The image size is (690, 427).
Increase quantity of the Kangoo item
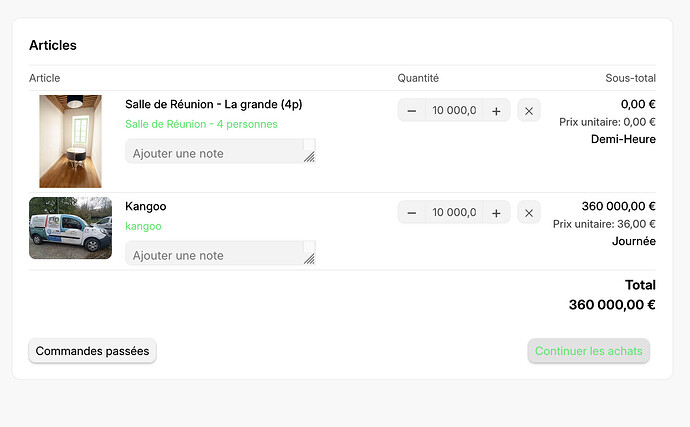click(496, 213)
